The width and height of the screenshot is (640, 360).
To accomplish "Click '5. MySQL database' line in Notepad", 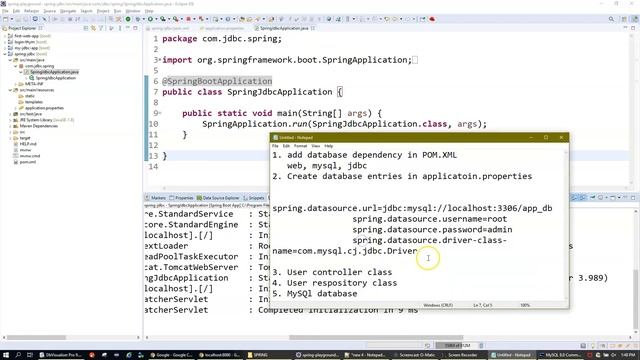I will click(315, 293).
